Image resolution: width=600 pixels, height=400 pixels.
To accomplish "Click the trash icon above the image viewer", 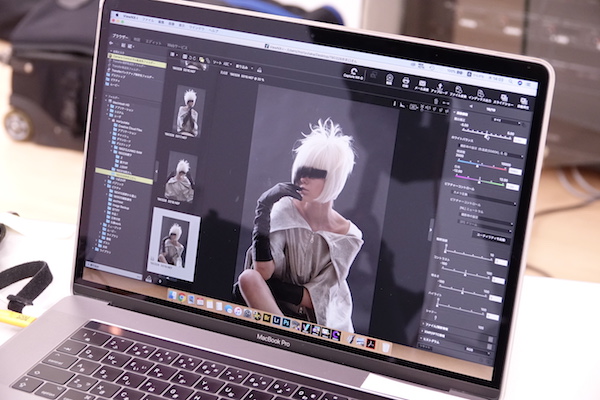I will (435, 101).
